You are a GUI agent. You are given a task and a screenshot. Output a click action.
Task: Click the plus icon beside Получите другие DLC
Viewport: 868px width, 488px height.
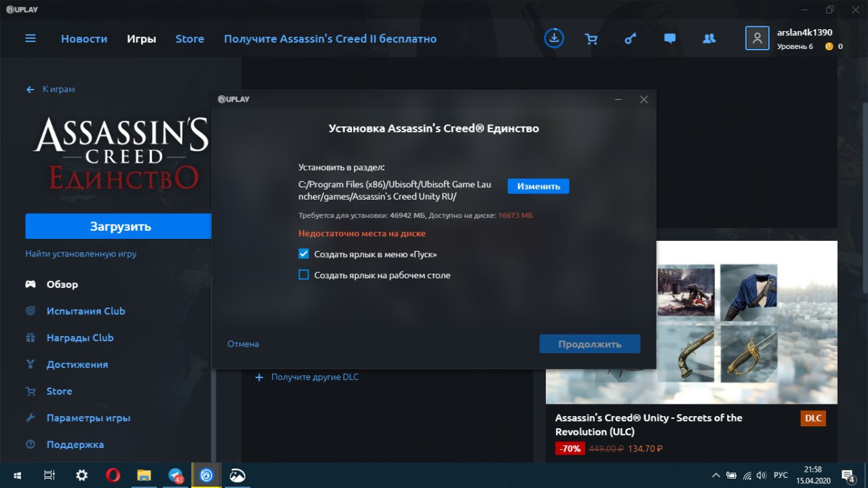(x=259, y=377)
